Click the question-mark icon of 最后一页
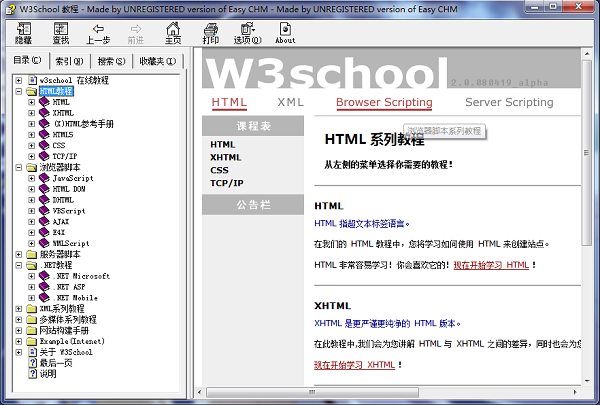The height and width of the screenshot is (405, 600). point(33,363)
